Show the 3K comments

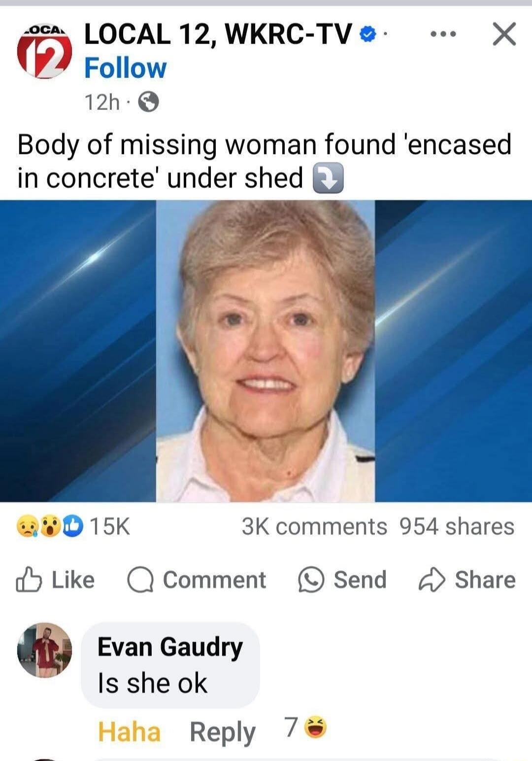pos(314,526)
